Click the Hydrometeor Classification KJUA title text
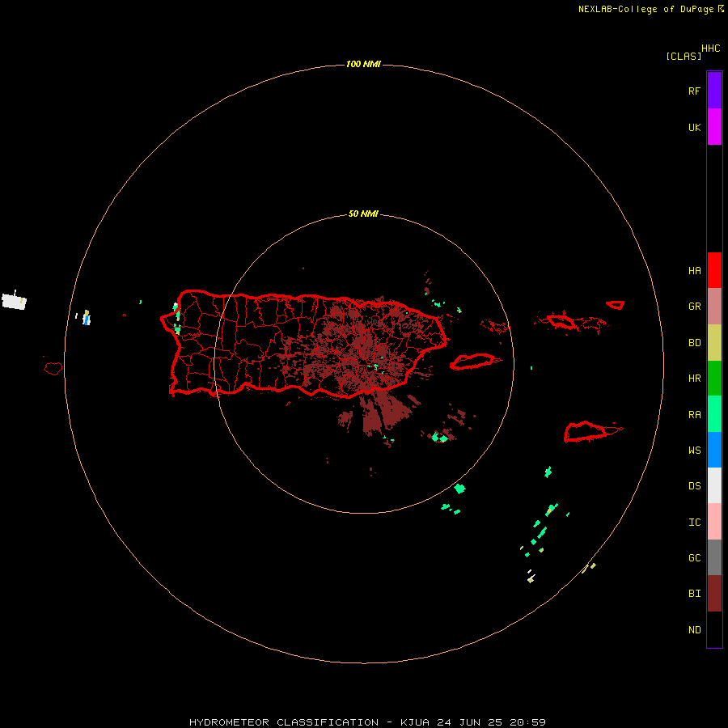Image resolution: width=728 pixels, height=728 pixels. (367, 722)
